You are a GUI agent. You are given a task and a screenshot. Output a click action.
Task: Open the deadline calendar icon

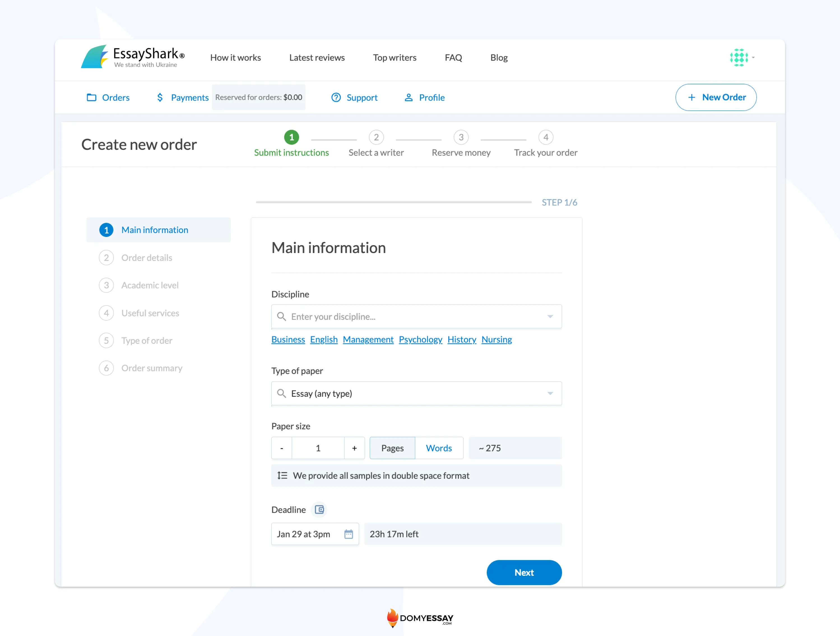[x=348, y=534]
